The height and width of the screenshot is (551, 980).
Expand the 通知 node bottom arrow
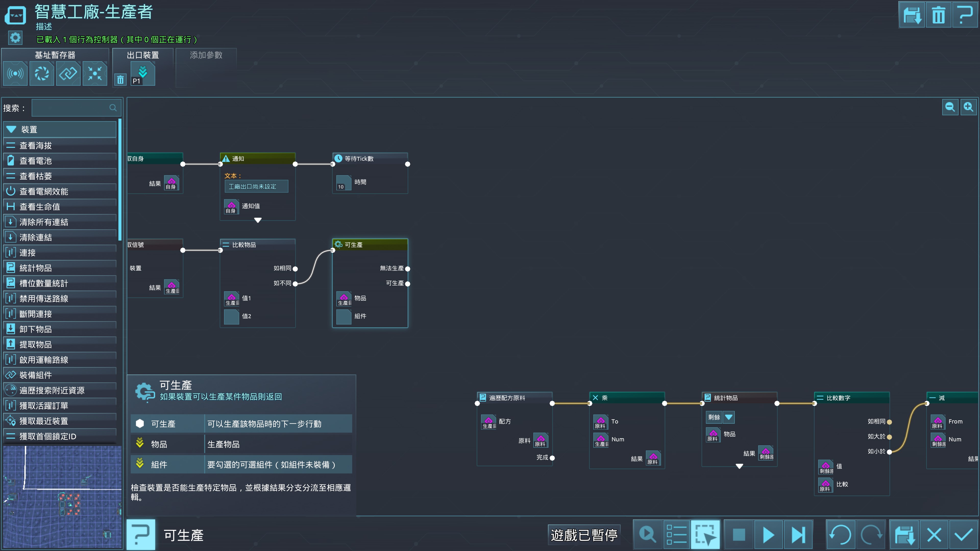(258, 220)
